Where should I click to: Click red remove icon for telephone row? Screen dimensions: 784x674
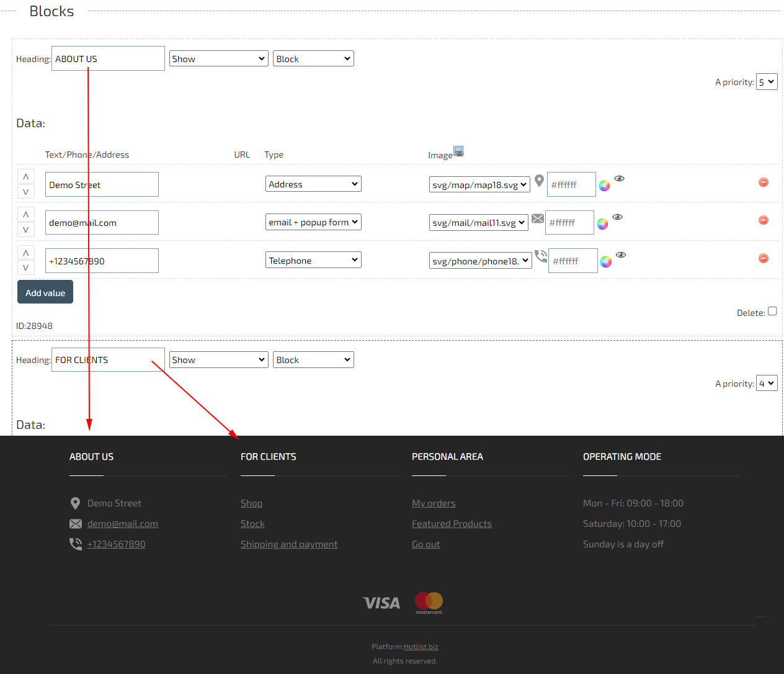764,258
